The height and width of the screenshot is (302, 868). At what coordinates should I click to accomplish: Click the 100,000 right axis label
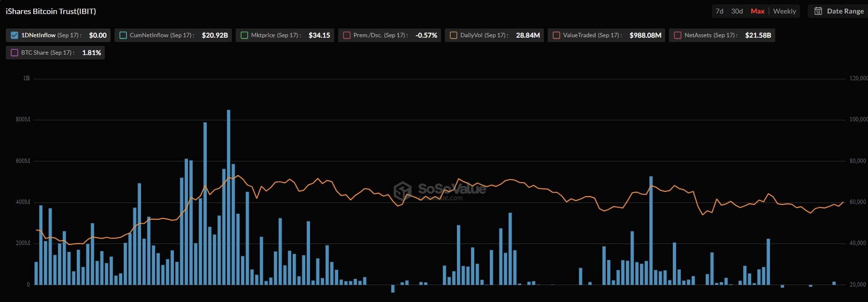pyautogui.click(x=859, y=119)
